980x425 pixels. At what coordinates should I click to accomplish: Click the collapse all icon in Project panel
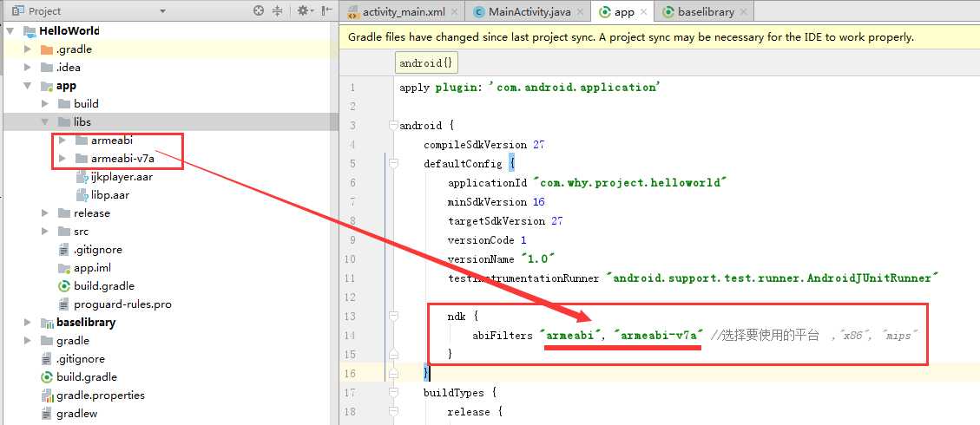pyautogui.click(x=278, y=10)
